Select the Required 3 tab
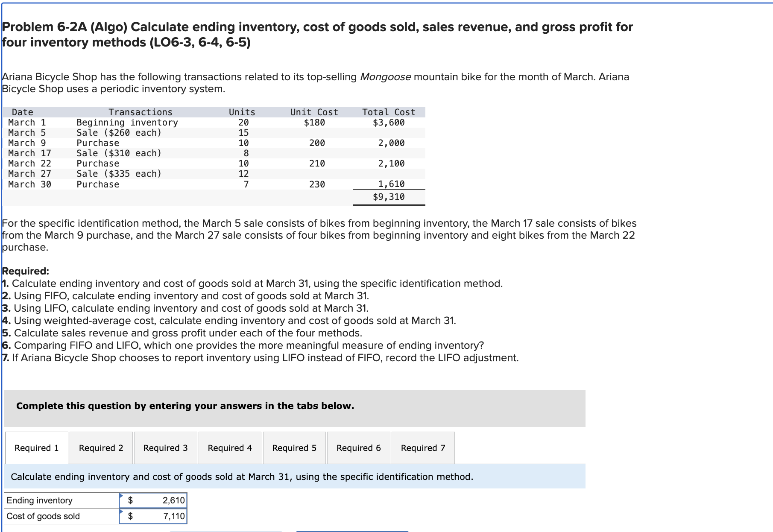The image size is (773, 532). point(165,447)
